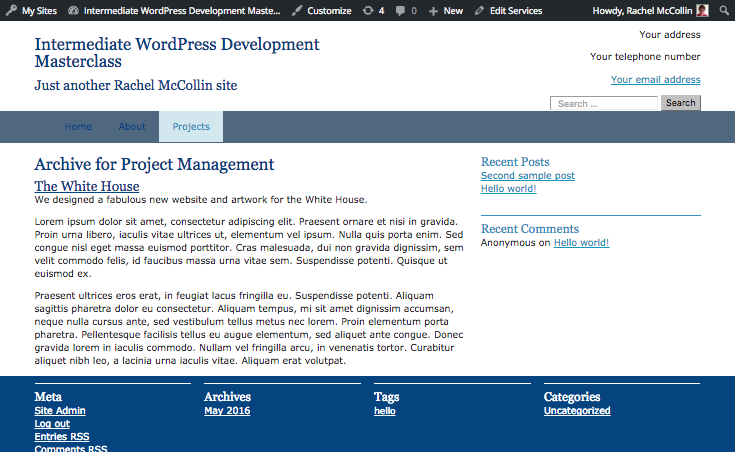
Task: Click the Customize paintbrush icon
Action: 297,10
